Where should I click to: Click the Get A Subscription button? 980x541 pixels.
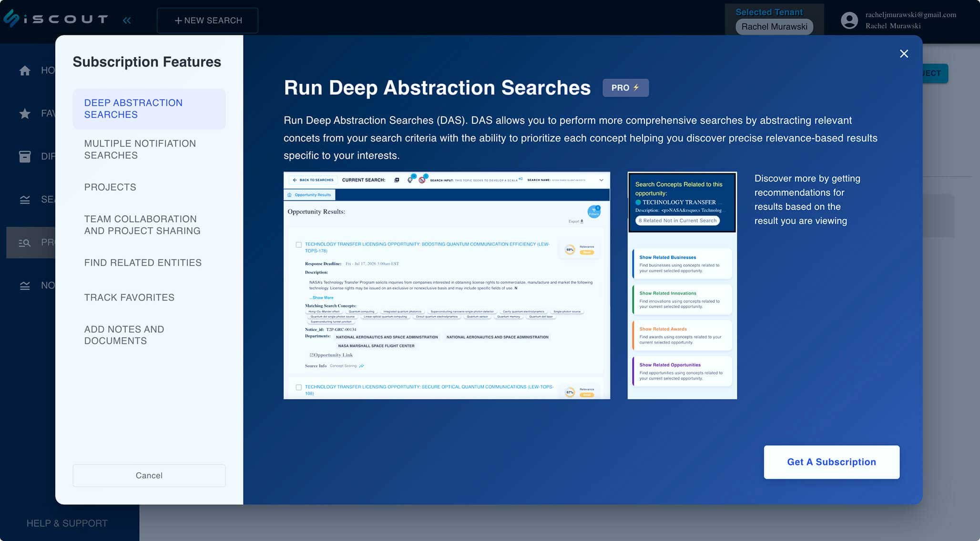[831, 461]
